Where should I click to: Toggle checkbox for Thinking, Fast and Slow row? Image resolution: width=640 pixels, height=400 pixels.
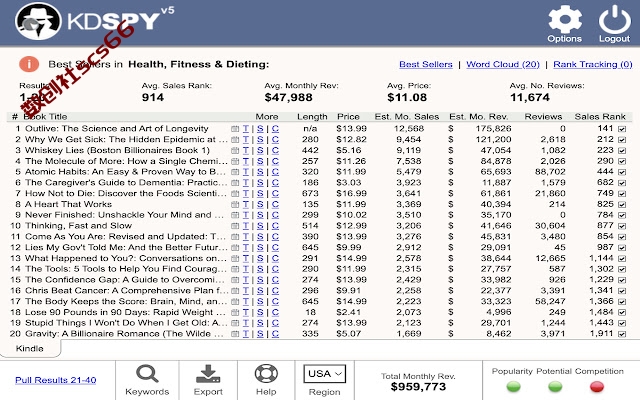(x=622, y=226)
